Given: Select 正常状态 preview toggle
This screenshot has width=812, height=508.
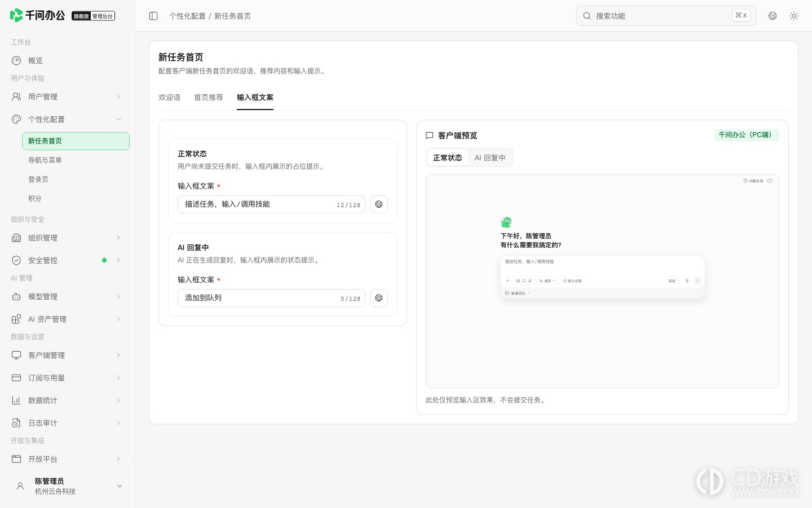Looking at the screenshot, I should (447, 158).
